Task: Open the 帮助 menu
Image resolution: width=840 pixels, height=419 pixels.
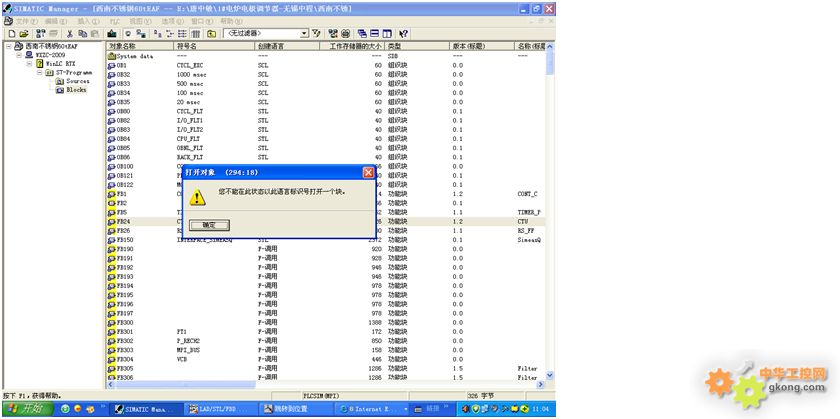Action: [231, 21]
